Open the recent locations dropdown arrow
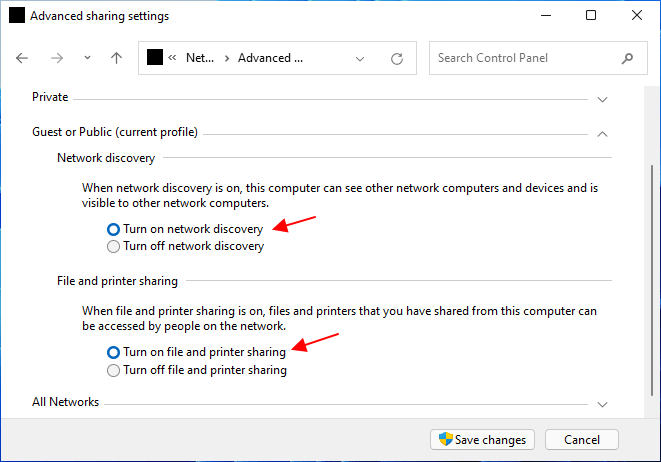The height and width of the screenshot is (462, 661). 87,59
